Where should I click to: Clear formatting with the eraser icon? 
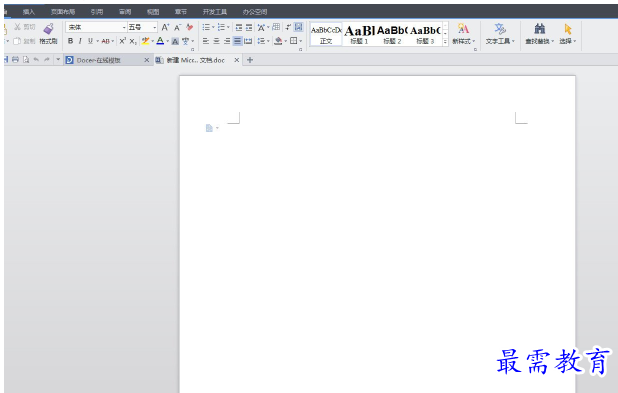pyautogui.click(x=190, y=27)
